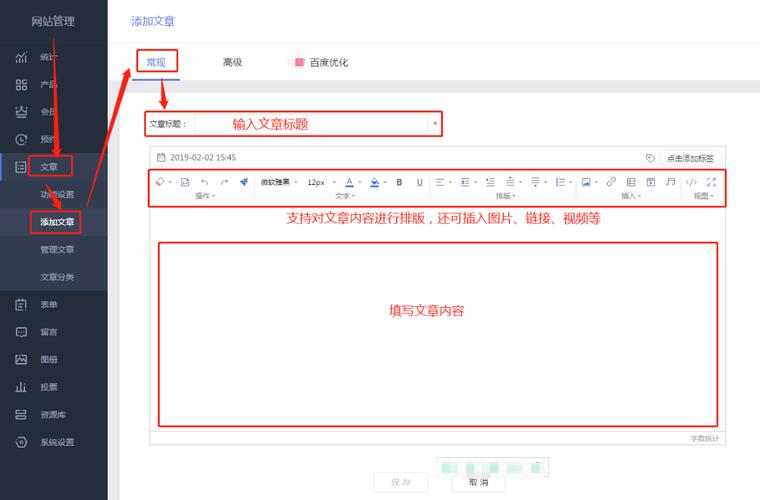Switch to the 常规 tab
760x500 pixels.
(156, 62)
